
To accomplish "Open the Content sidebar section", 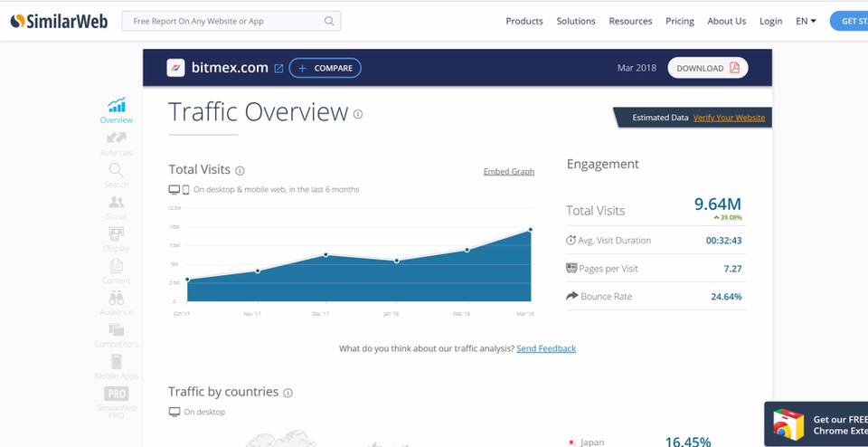I will tap(117, 271).
